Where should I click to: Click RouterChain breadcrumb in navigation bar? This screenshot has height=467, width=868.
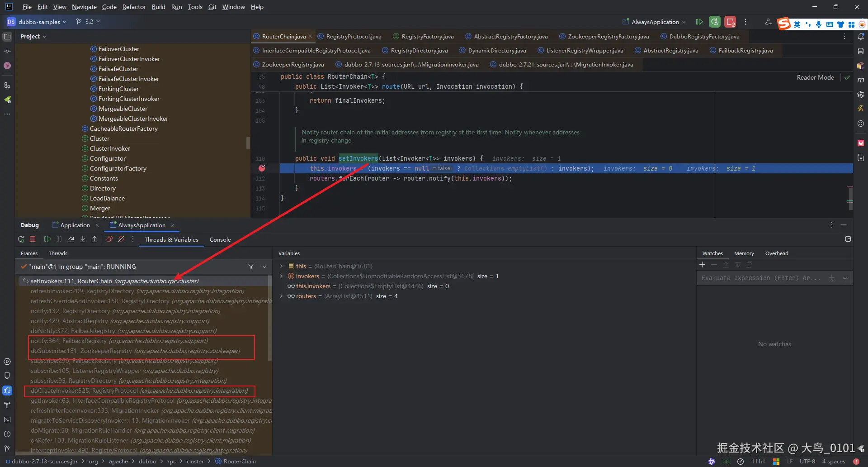tap(236, 462)
